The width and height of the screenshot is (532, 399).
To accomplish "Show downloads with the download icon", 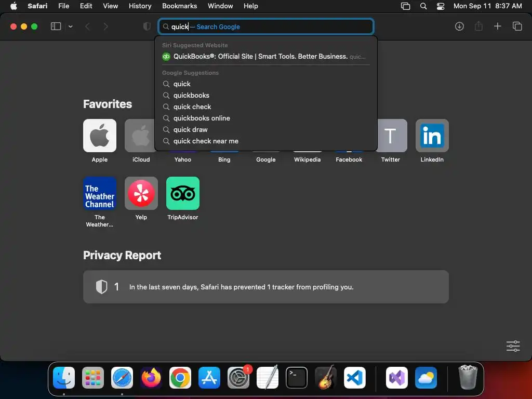I will (459, 26).
